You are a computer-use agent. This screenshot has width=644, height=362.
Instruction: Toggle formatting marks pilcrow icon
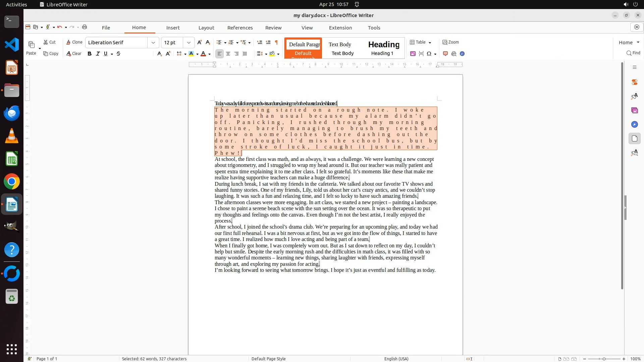276,42
